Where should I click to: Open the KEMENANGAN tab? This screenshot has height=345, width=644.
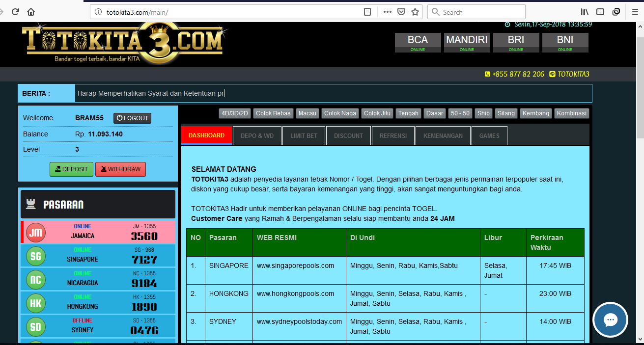coord(443,136)
